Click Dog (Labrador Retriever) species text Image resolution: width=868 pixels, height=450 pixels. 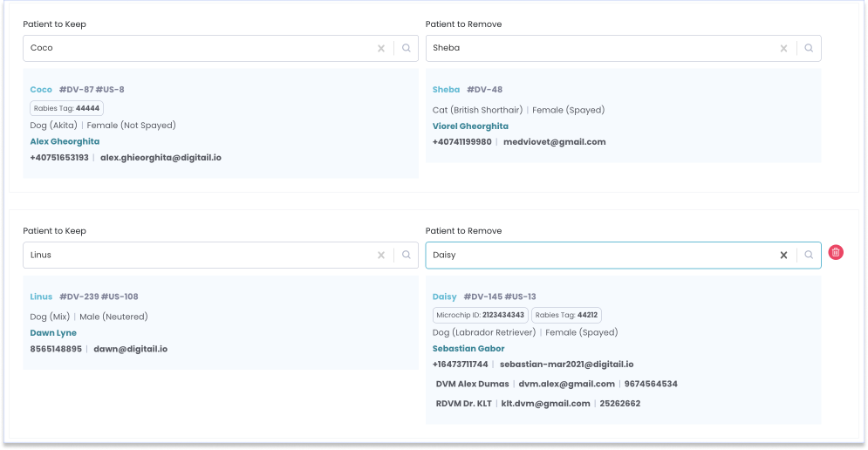(x=484, y=332)
